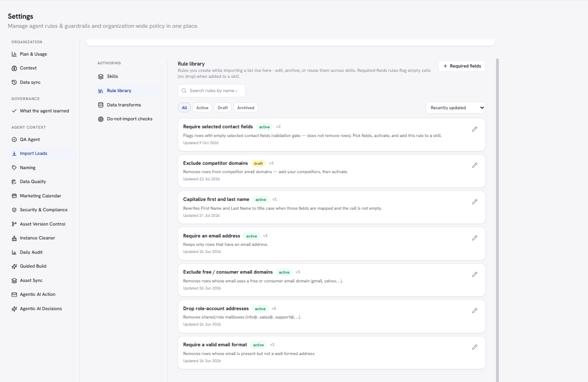Open Naming settings
The width and height of the screenshot is (588, 382).
point(42,168)
